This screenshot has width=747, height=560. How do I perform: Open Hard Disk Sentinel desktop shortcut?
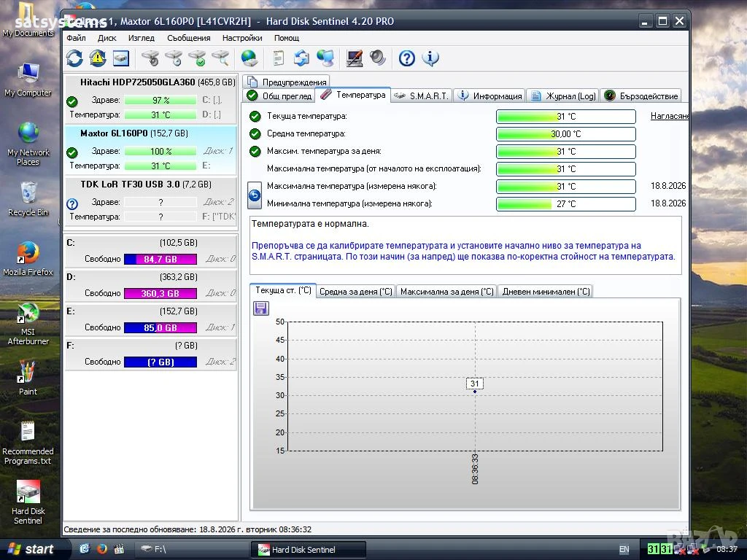coord(28,502)
